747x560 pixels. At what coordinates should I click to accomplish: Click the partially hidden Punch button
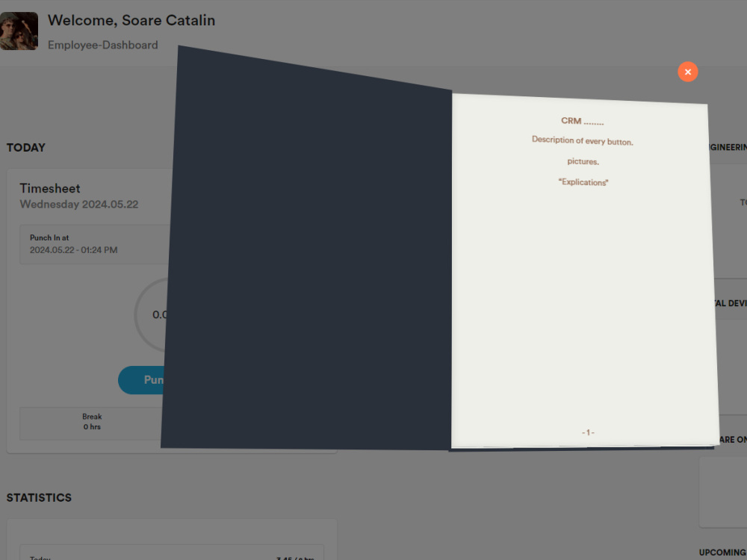coord(142,380)
